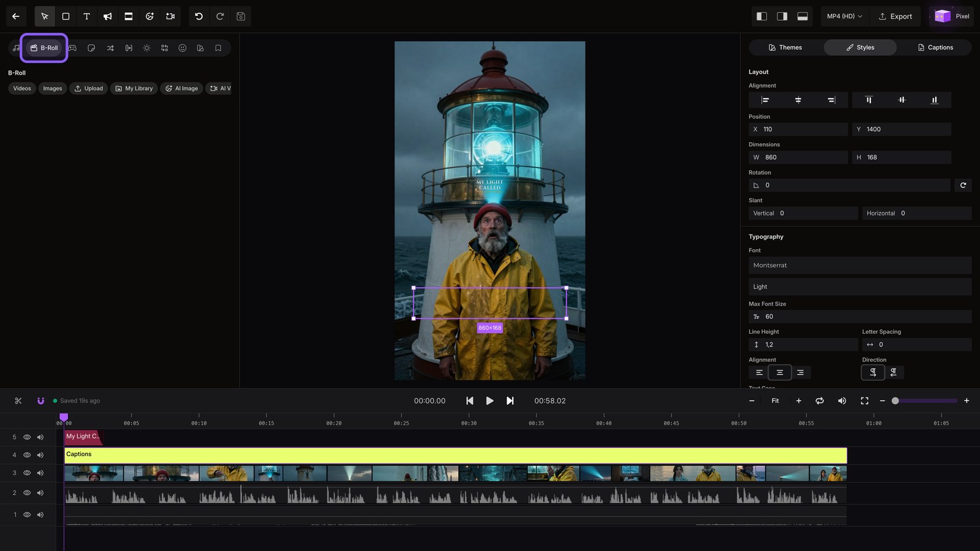Open the stickers panel icon

[91, 48]
